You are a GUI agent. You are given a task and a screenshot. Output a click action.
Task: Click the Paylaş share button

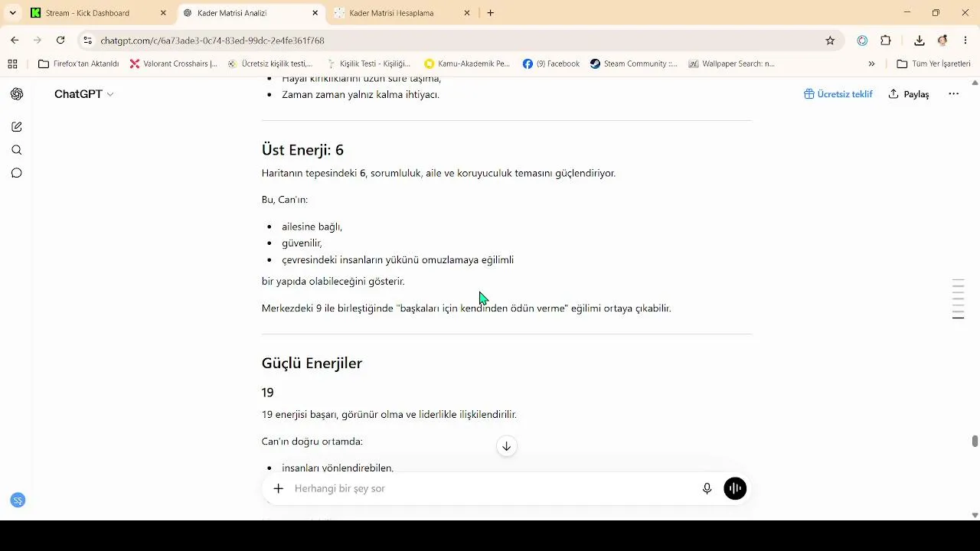[x=909, y=94]
